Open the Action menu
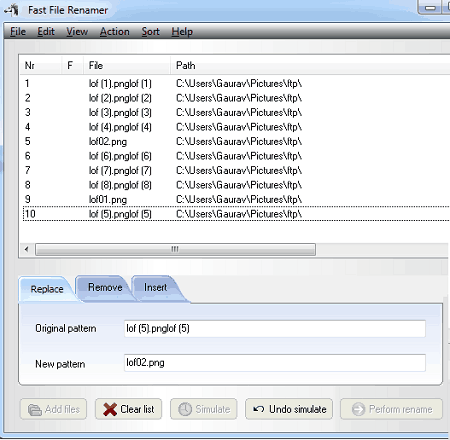This screenshot has width=450, height=440. (x=115, y=32)
